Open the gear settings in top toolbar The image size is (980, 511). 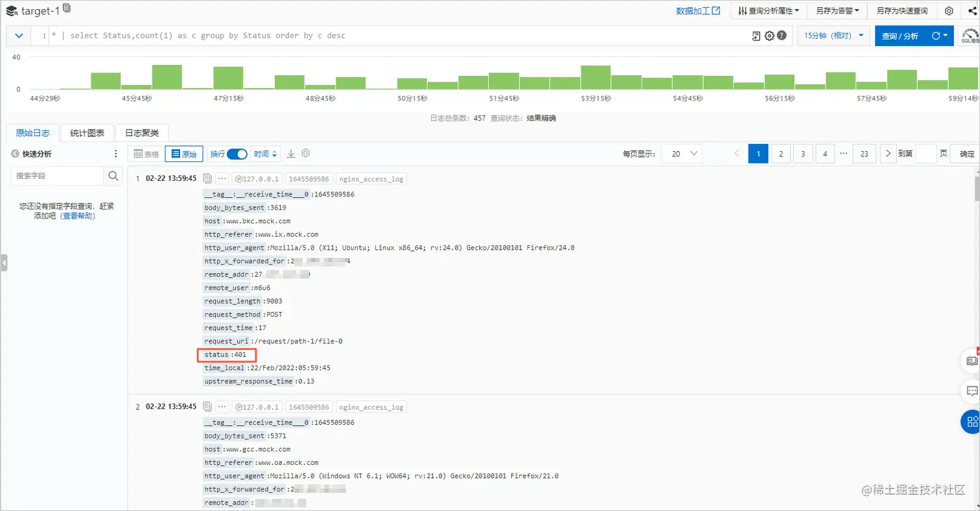point(949,10)
